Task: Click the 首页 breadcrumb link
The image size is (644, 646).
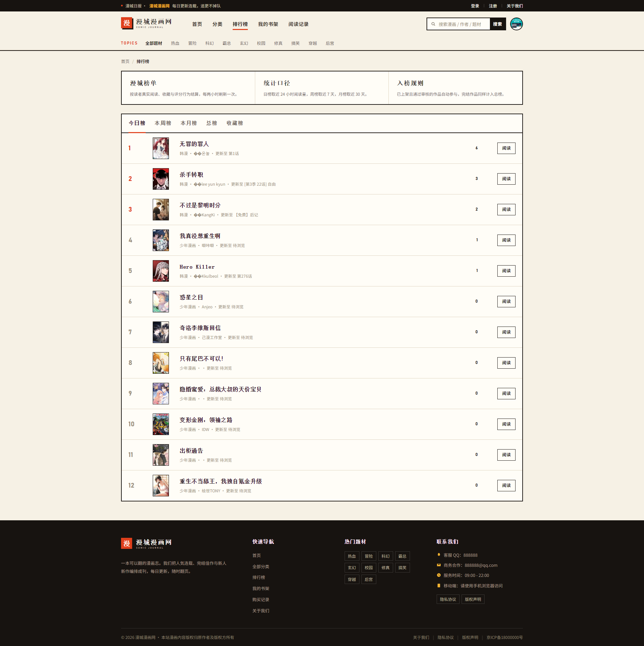Action: point(125,61)
